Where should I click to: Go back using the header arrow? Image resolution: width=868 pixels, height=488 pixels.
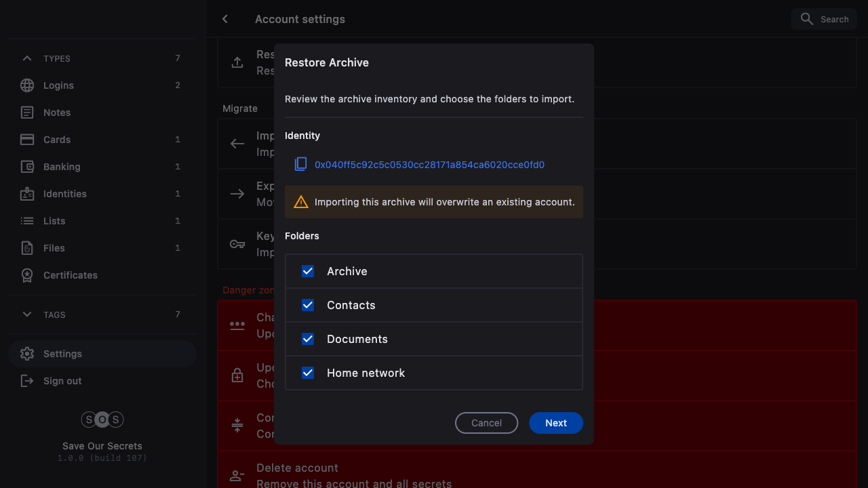pos(225,19)
